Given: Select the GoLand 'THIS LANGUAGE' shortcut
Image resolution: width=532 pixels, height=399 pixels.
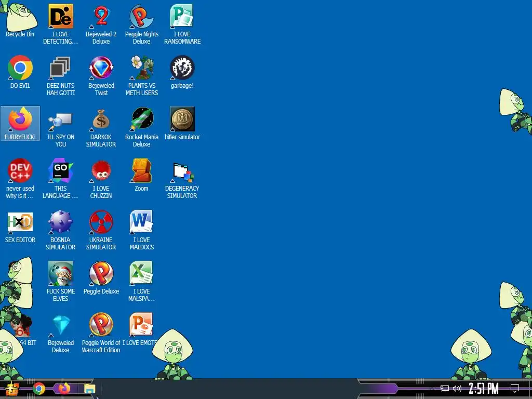Looking at the screenshot, I should point(60,179).
